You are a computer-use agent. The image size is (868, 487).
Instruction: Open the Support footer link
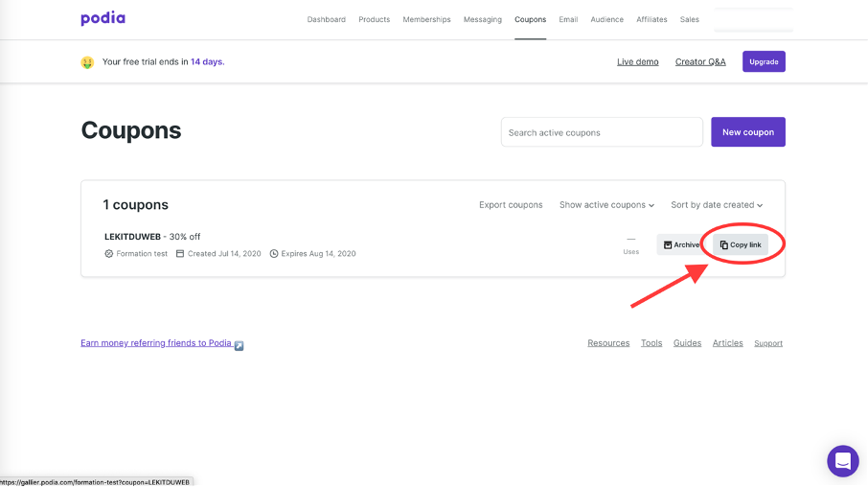coord(768,343)
